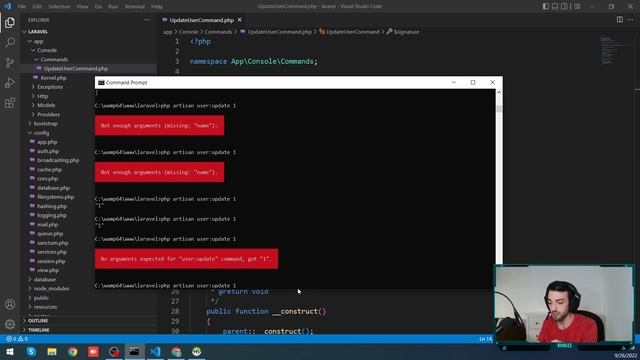
Task: Open mail.php in config folder
Action: (x=47, y=224)
